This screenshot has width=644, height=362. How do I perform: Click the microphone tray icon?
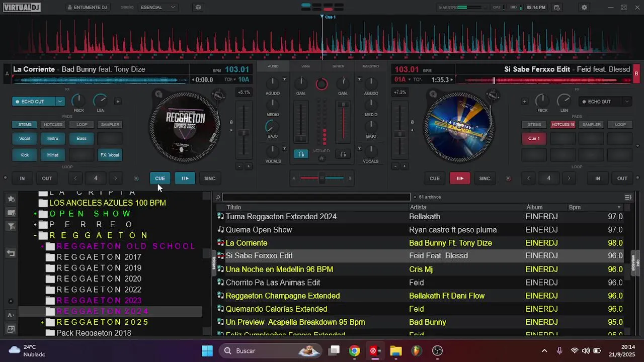[559, 351]
